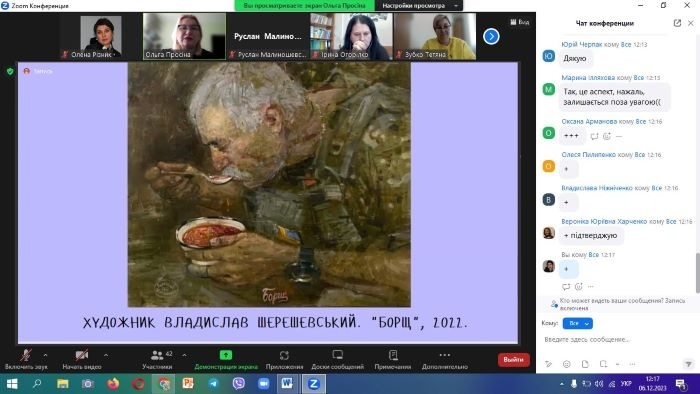Click the green screen sharing notification banner
The image size is (700, 394).
(304, 6)
